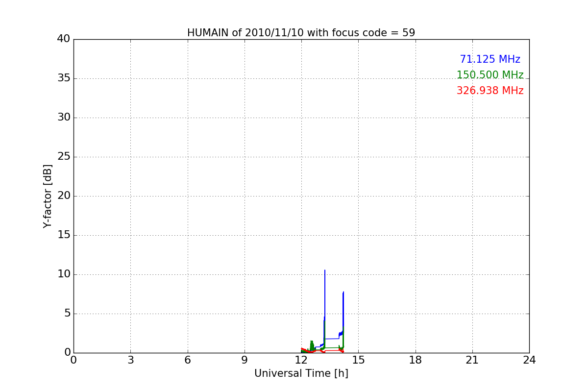588x392 pixels.
Task: Click the 'Y-factor [dB]' axis label
Action: (x=48, y=196)
